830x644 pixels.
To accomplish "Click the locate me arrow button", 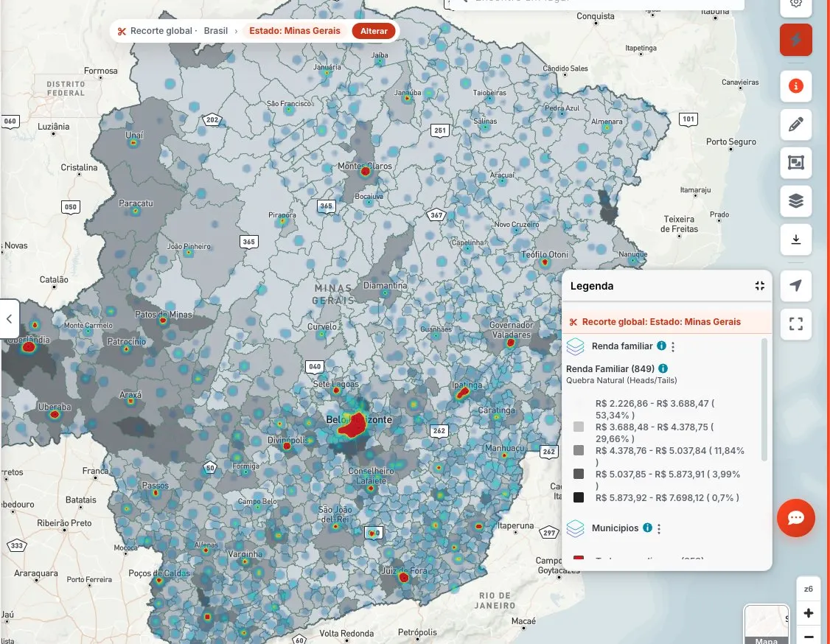I will [795, 286].
